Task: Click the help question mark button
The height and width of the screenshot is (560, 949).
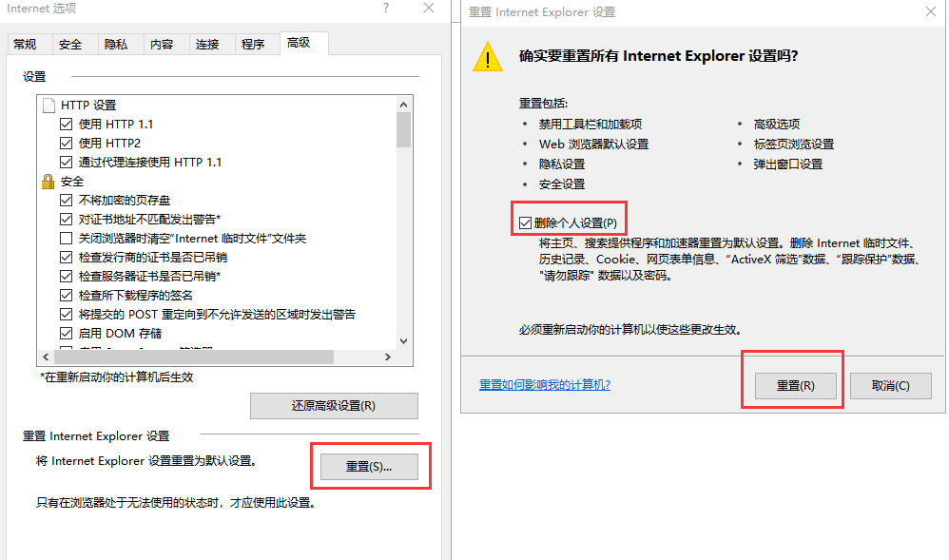Action: pos(386,9)
